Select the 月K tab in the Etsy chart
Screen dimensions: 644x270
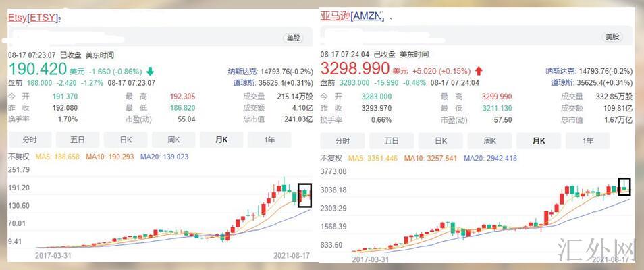click(221, 140)
